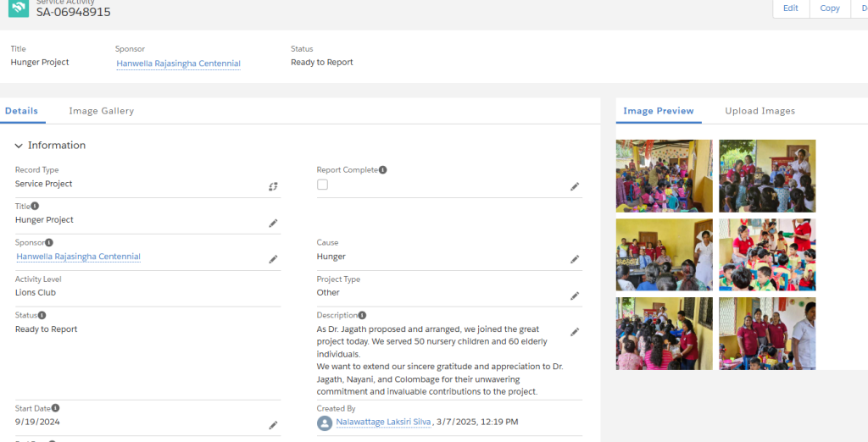Image resolution: width=868 pixels, height=442 pixels.
Task: Open bottom-right thumbnail of women in maroon shirts
Action: 767,334
